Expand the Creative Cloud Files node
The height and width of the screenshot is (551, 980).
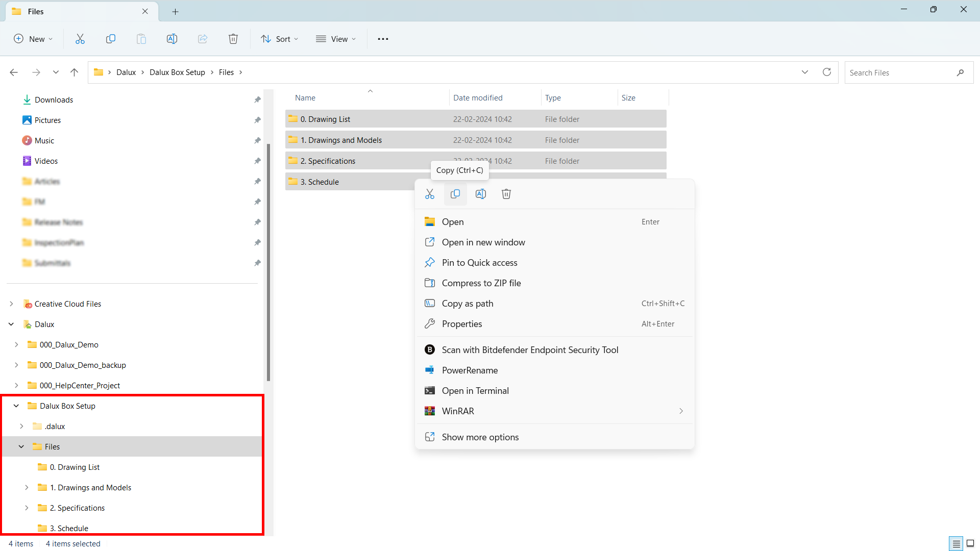(x=11, y=304)
